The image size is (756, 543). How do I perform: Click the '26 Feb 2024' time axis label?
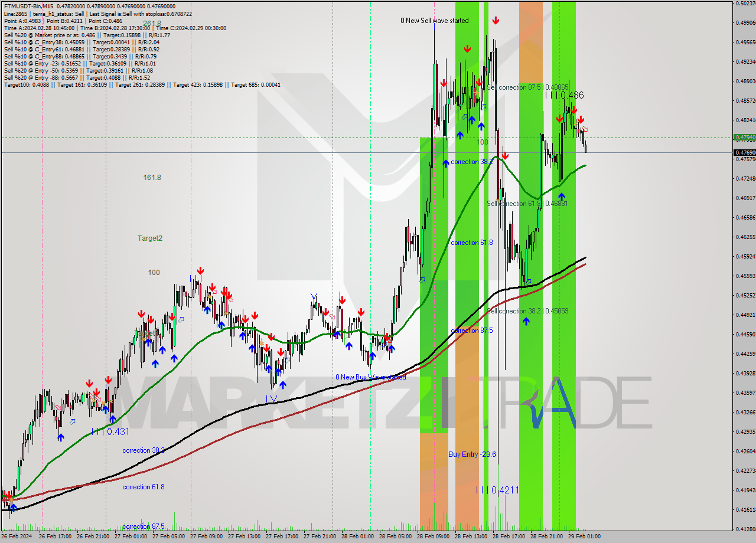pyautogui.click(x=17, y=537)
